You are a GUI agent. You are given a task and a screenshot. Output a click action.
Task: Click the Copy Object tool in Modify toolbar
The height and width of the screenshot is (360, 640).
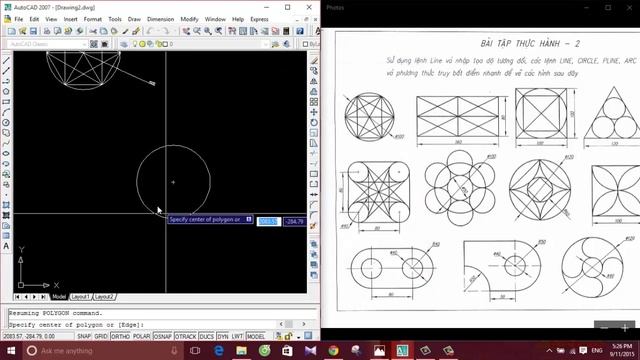[x=313, y=71]
